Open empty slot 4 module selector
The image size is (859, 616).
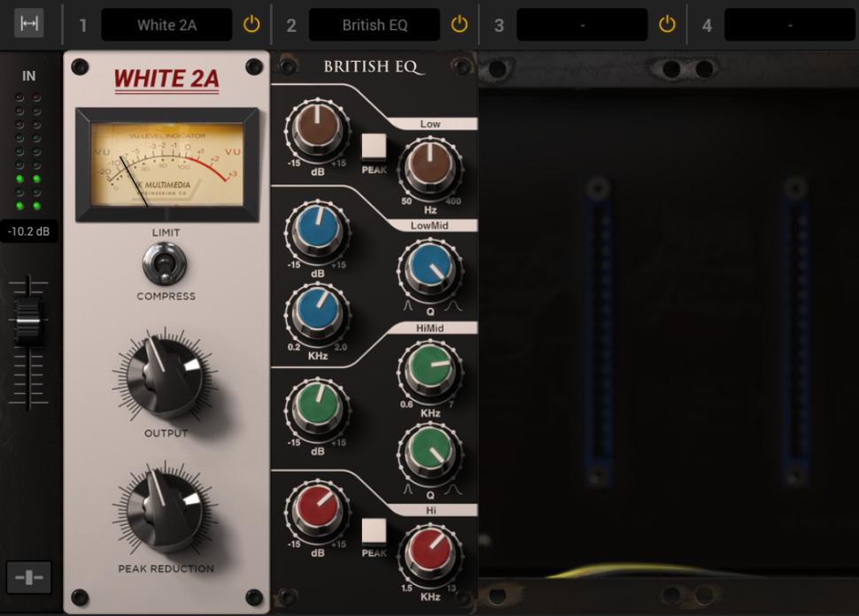pyautogui.click(x=789, y=25)
